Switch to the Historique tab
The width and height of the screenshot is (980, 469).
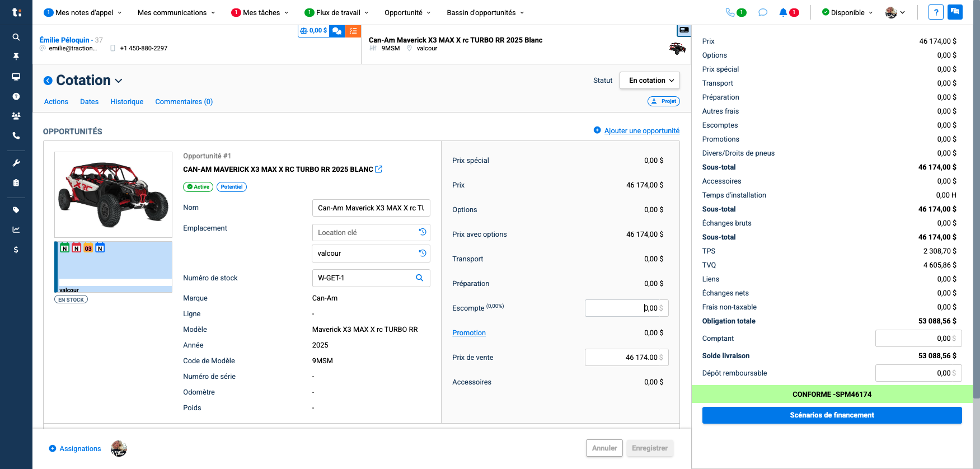(127, 102)
